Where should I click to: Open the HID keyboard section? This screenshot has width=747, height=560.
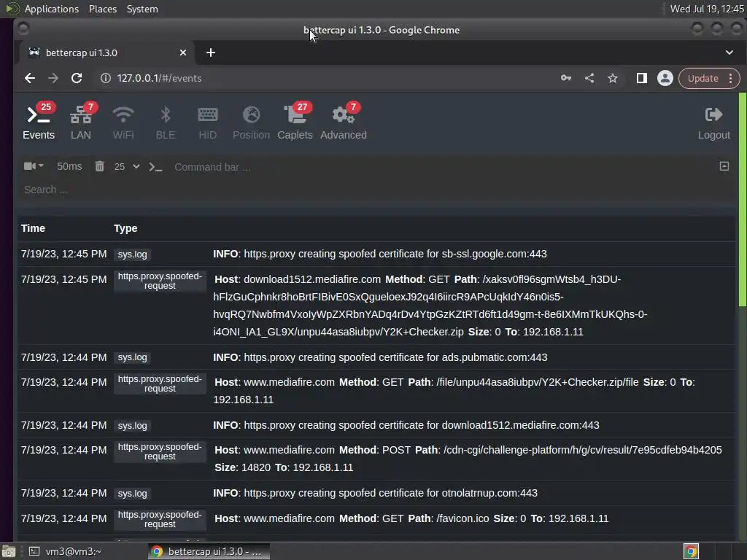[207, 123]
